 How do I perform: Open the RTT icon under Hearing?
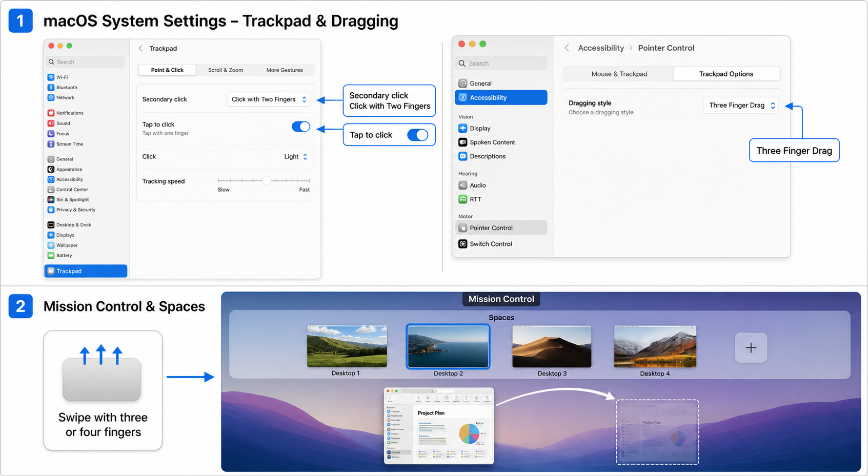coord(462,199)
